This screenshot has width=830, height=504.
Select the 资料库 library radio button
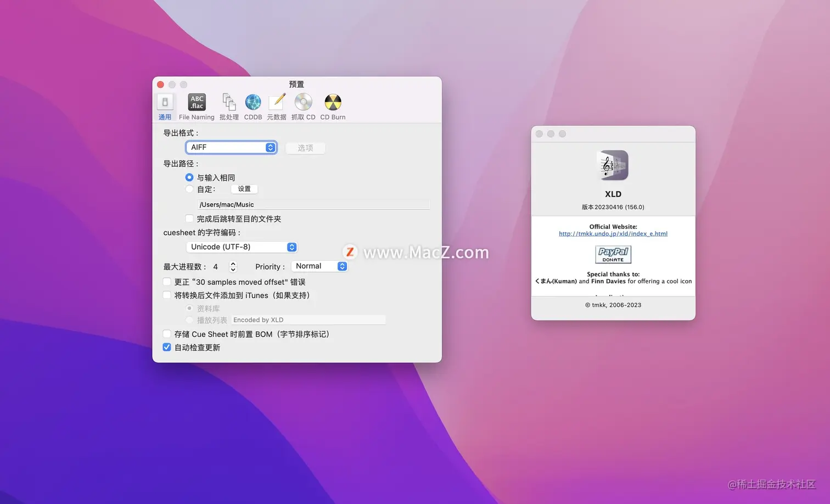pos(189,309)
